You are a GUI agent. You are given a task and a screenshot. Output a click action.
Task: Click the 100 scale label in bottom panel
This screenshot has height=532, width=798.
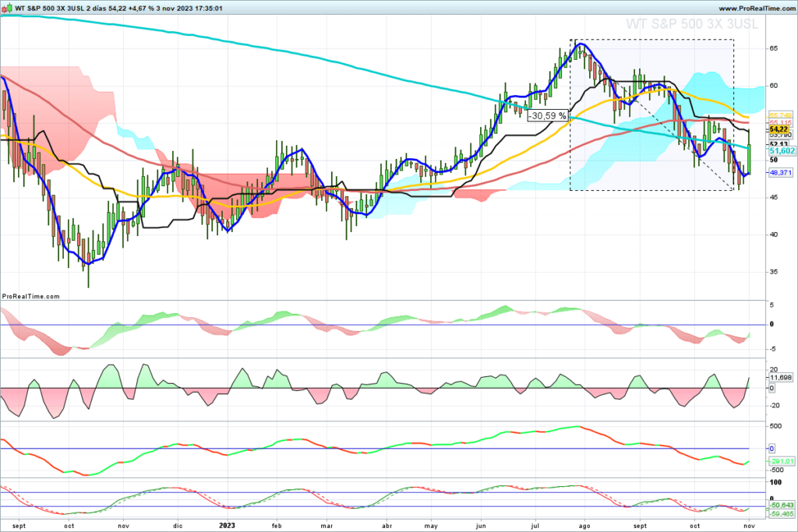[x=775, y=483]
